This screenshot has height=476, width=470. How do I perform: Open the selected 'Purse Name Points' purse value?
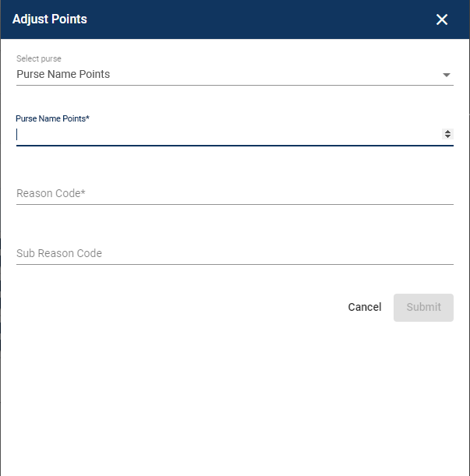(x=63, y=75)
